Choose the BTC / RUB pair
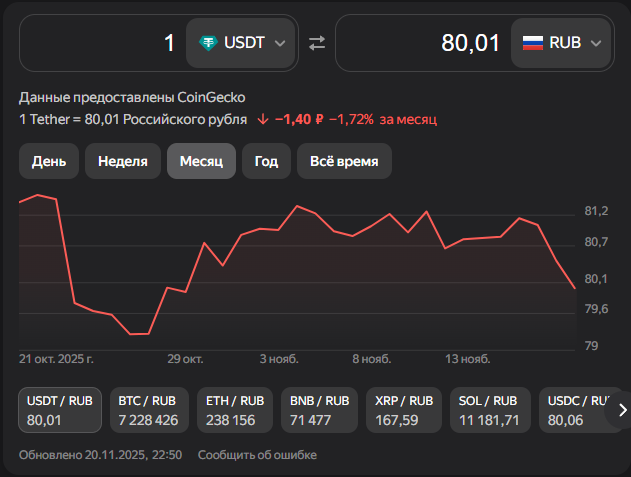Screen dimensions: 631x477 148,410
